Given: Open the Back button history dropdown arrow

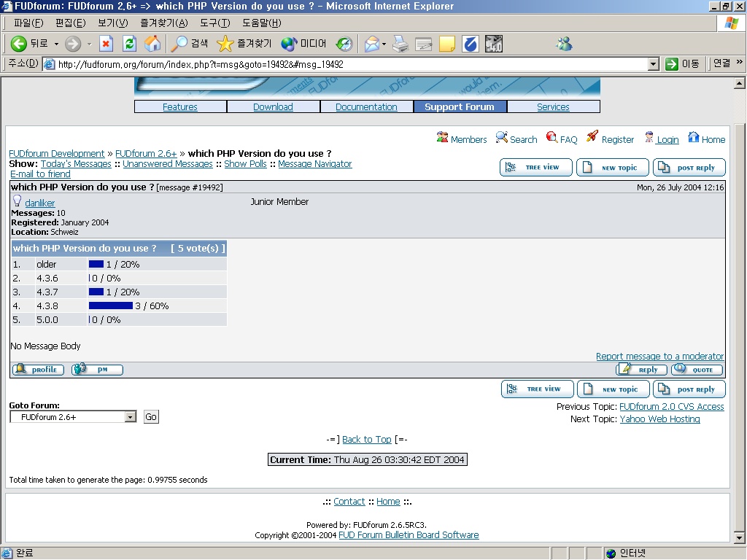Looking at the screenshot, I should point(56,44).
